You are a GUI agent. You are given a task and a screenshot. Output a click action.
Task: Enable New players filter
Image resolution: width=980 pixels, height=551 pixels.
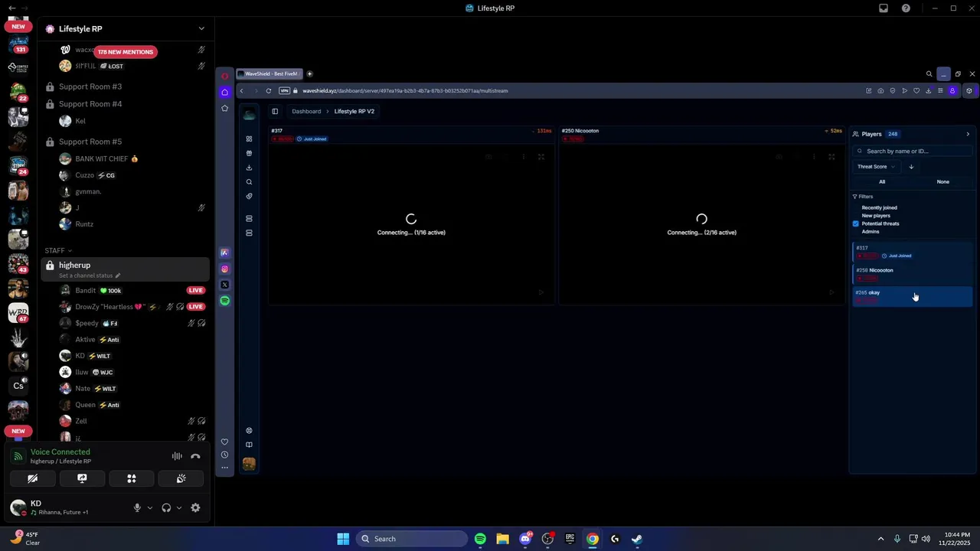click(x=876, y=216)
